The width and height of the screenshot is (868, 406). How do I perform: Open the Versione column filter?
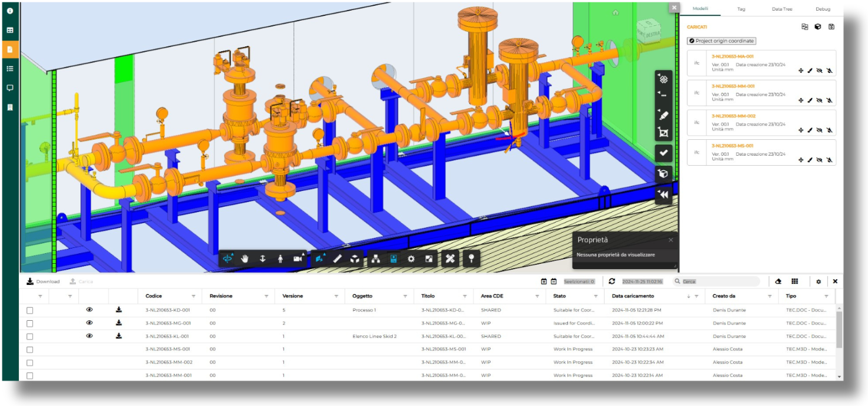[336, 296]
